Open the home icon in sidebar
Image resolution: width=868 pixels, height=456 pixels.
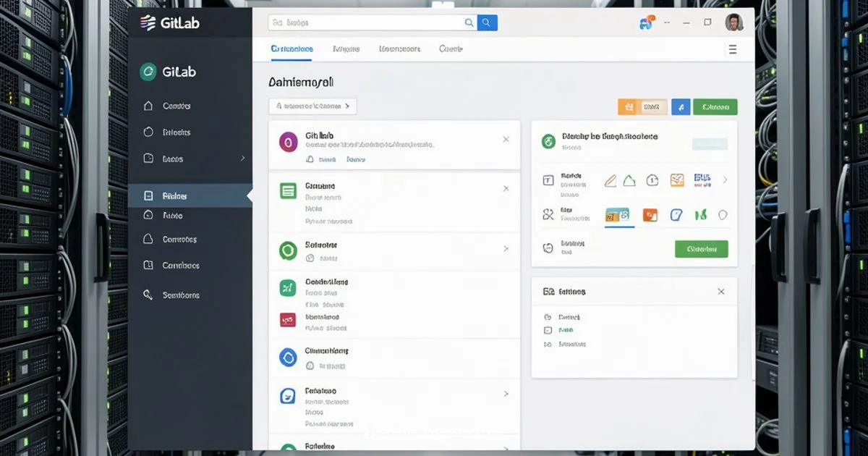pyautogui.click(x=148, y=106)
